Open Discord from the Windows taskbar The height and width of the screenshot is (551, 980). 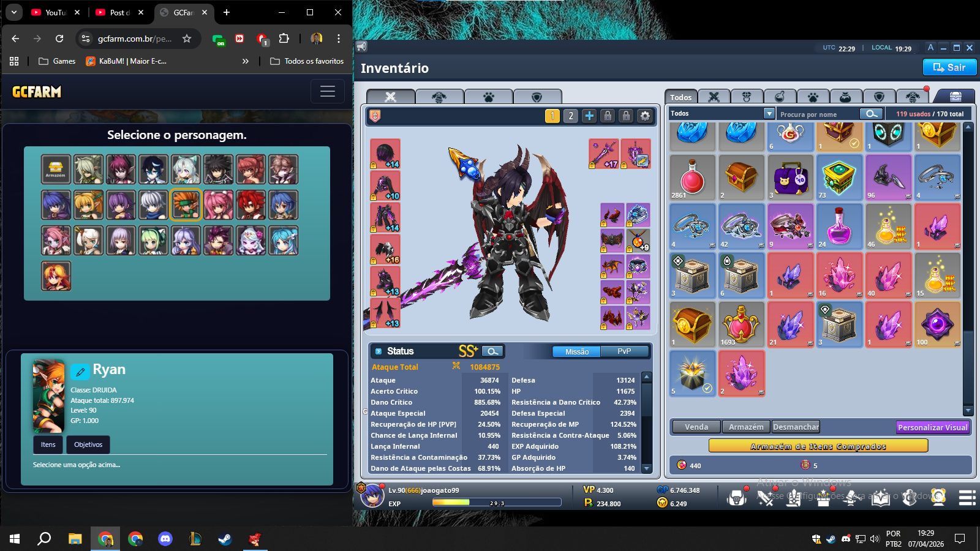[x=165, y=539]
